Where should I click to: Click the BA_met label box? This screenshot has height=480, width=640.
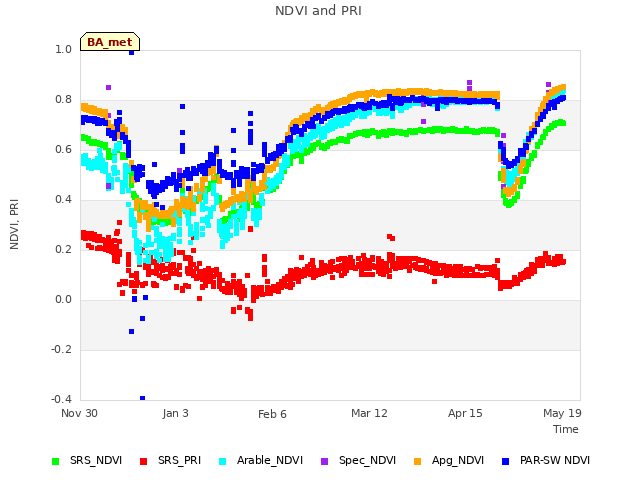click(110, 42)
